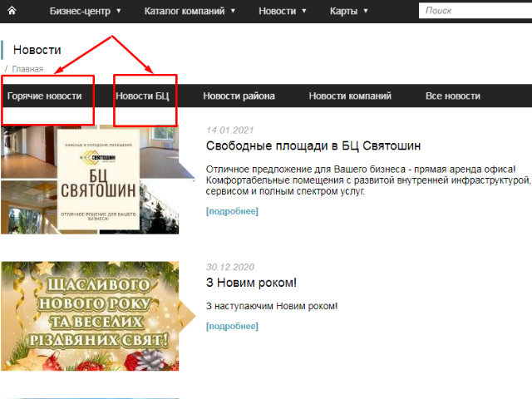Click подробнее under the Святошин article
This screenshot has width=532, height=399.
232,211
